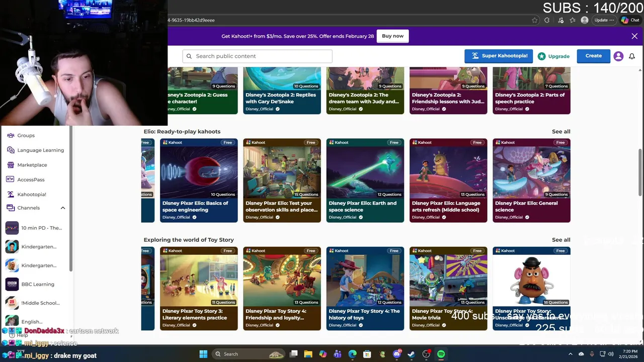Focus the Search public content field
This screenshot has height=362, width=644.
(257, 56)
